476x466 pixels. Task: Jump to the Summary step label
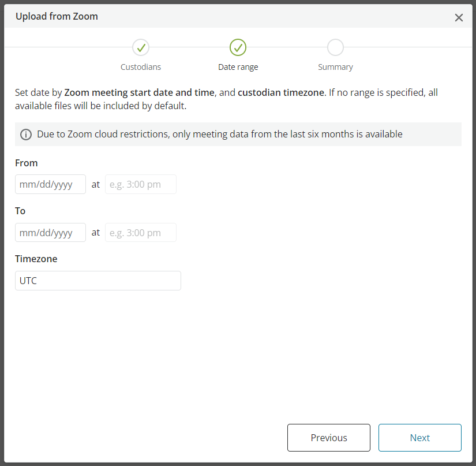335,67
